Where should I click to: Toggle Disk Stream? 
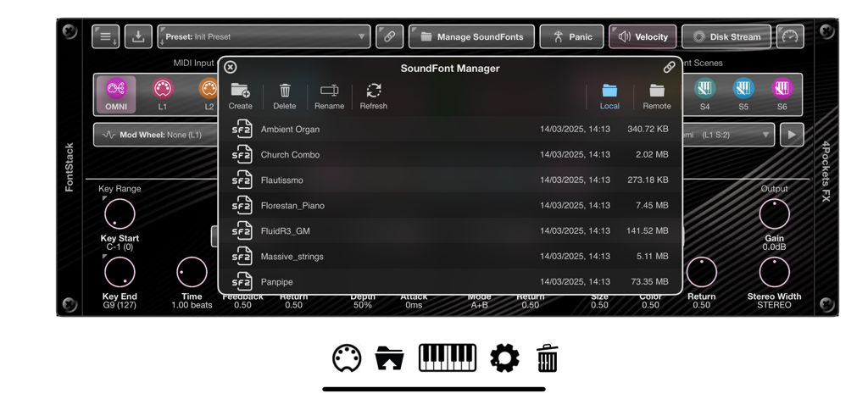(x=726, y=37)
